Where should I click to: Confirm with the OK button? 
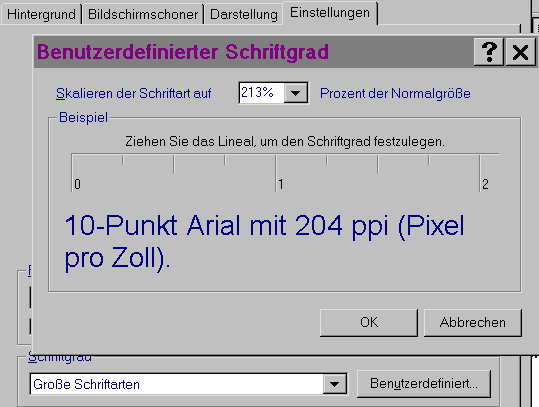369,322
